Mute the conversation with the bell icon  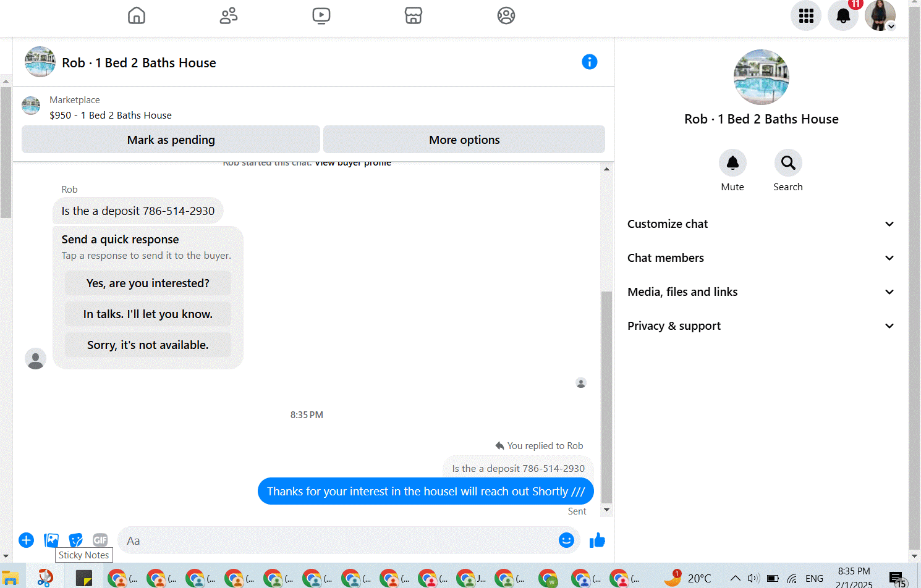pyautogui.click(x=732, y=163)
